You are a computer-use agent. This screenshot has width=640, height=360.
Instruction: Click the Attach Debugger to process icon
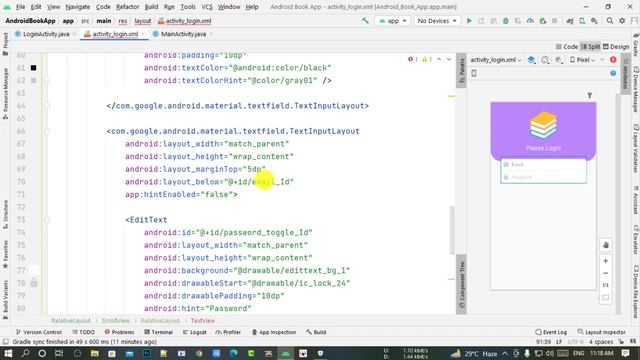pos(542,21)
